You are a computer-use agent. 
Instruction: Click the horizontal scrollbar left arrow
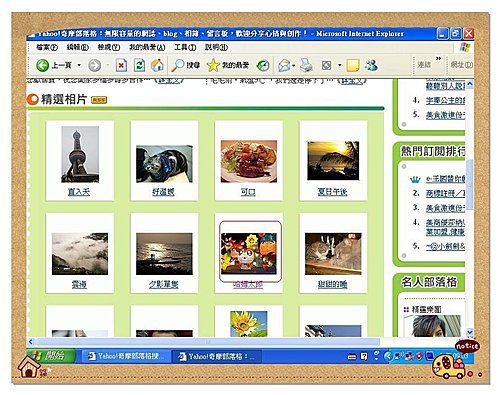tap(31, 342)
